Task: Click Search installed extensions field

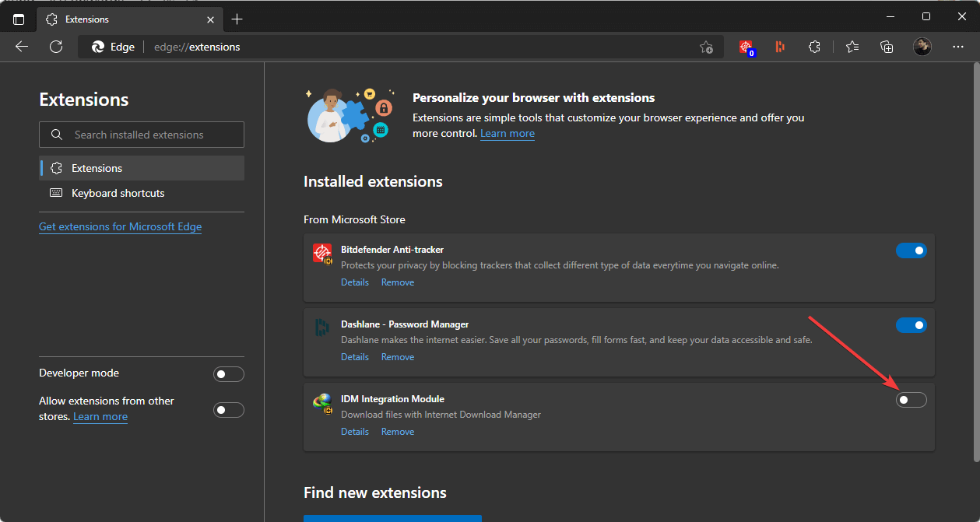Action: point(142,135)
